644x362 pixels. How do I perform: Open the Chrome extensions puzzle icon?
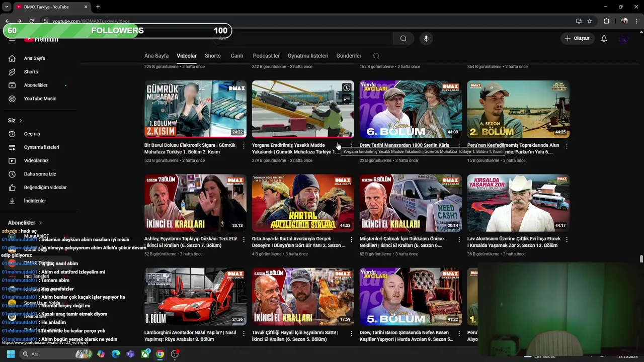(606, 21)
